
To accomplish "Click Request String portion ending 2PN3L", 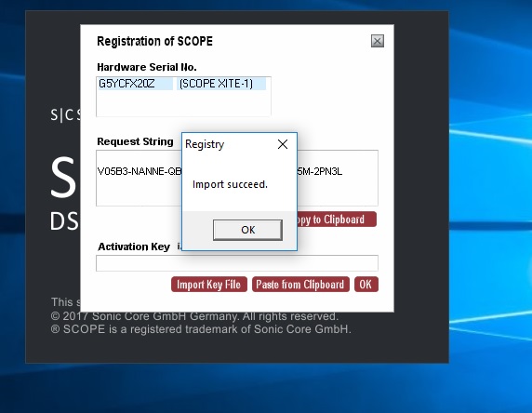I will 320,171.
